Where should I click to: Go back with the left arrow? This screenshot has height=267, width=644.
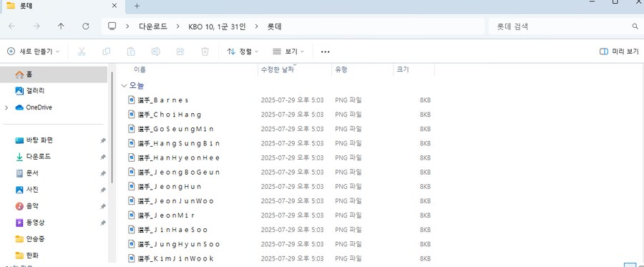tap(12, 26)
